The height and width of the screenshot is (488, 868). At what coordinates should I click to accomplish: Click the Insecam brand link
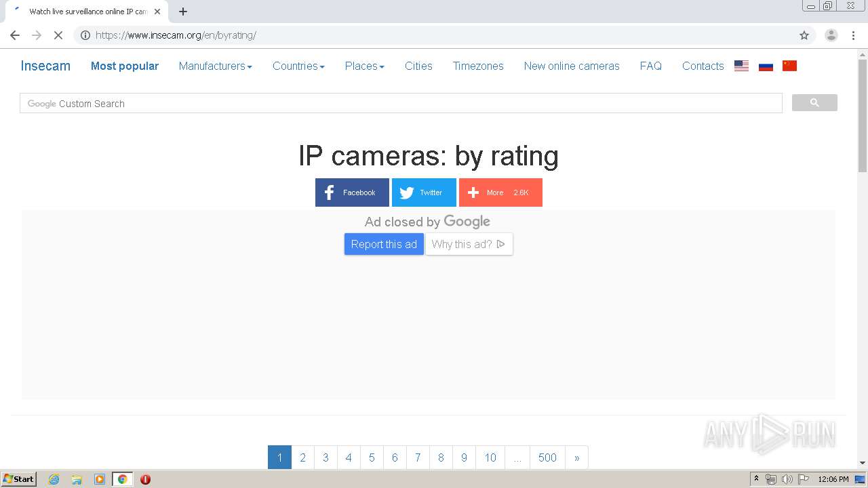click(x=45, y=66)
